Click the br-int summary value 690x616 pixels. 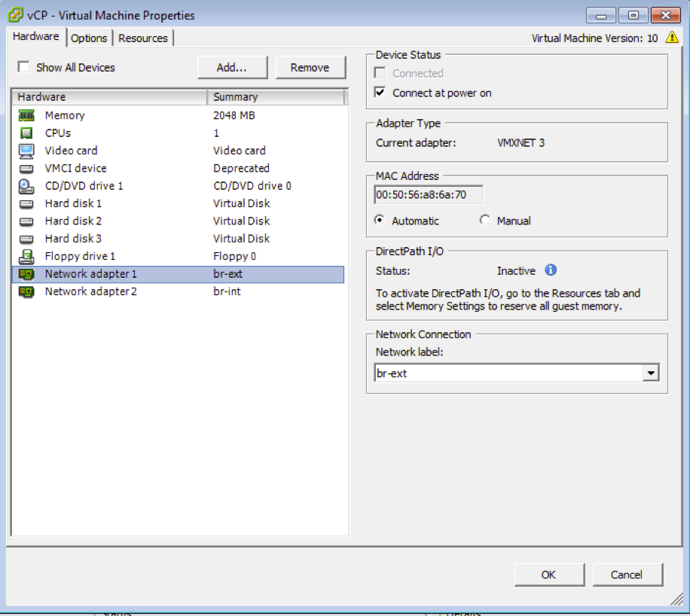pos(227,291)
